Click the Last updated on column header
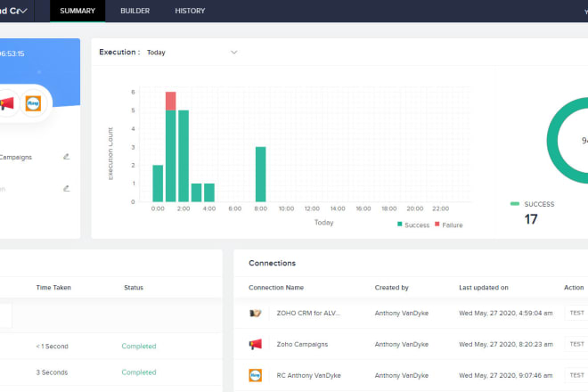Screen dimensions: 588x392 pyautogui.click(x=484, y=288)
